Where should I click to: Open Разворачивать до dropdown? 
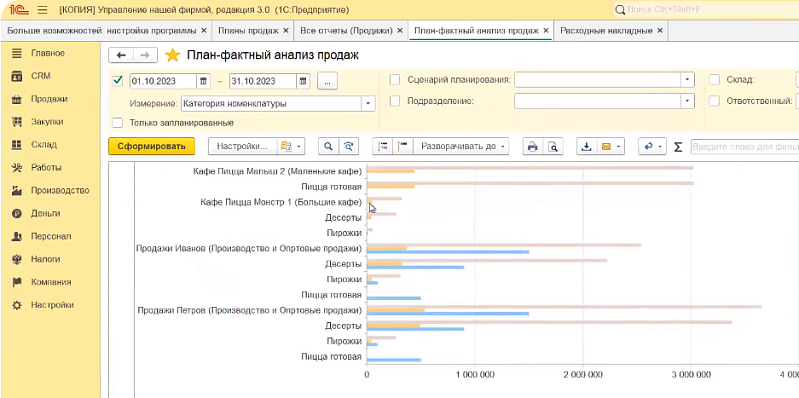point(461,146)
